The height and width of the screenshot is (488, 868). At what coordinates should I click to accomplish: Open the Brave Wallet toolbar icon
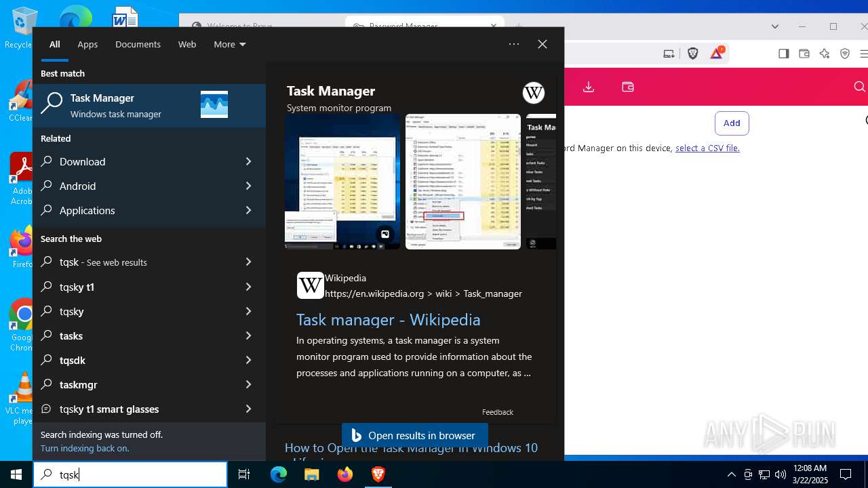click(804, 54)
